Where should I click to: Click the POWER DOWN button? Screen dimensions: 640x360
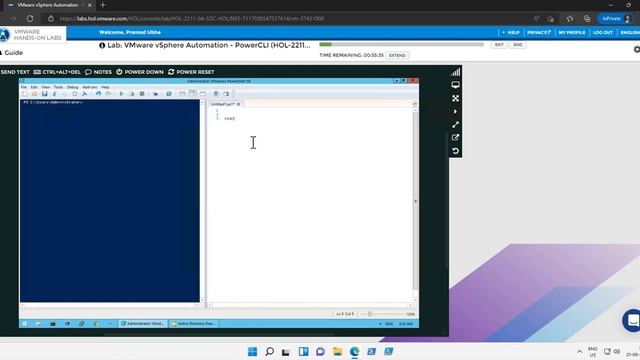click(140, 72)
